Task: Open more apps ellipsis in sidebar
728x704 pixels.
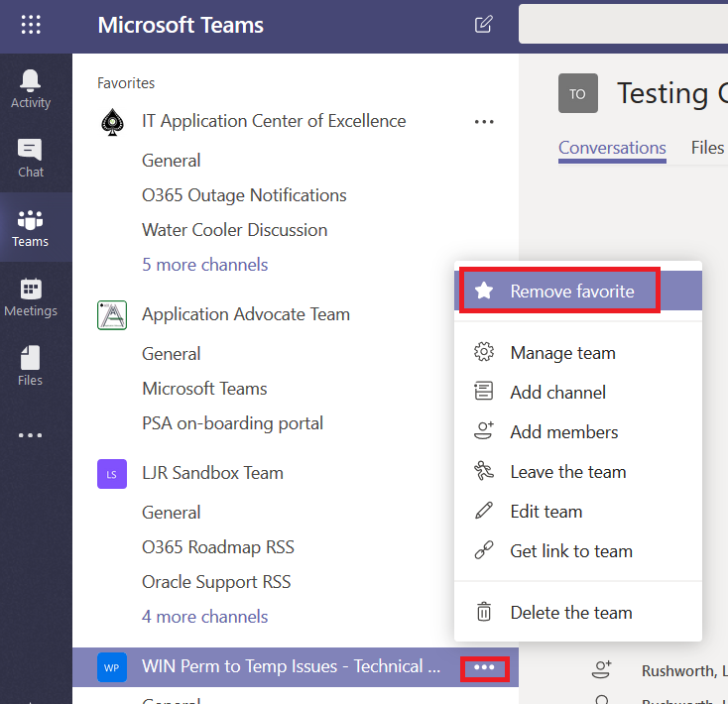Action: pos(31,435)
